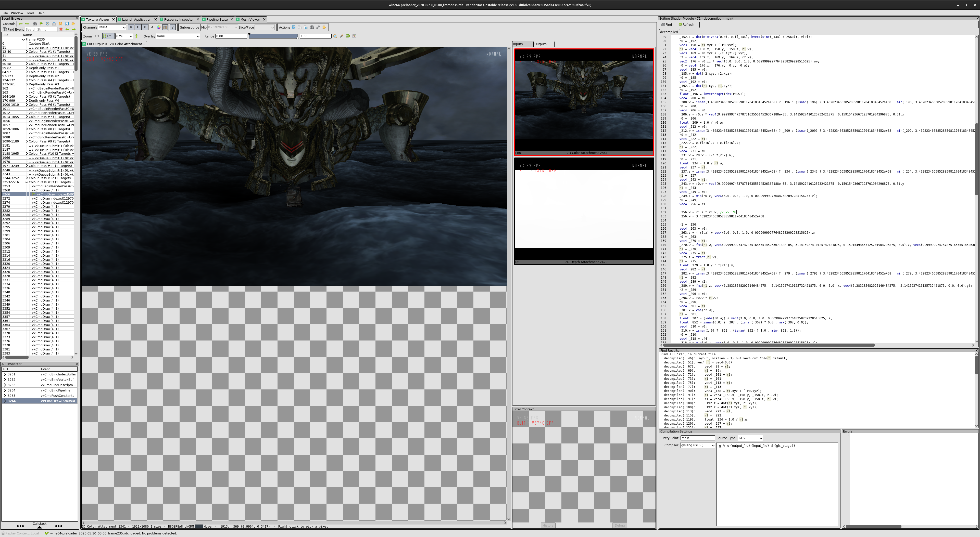Click the copy texture icon in Actions

click(300, 27)
